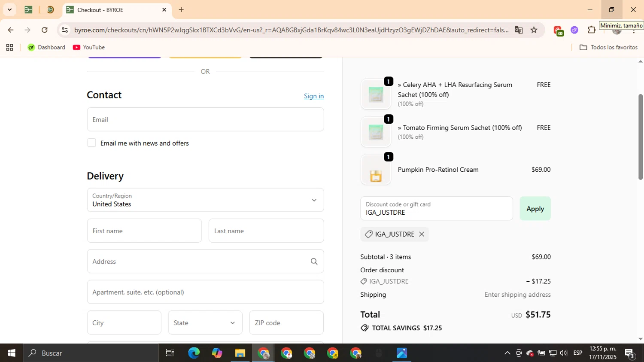Open purple circular extension icon
The image size is (644, 362).
tap(574, 30)
